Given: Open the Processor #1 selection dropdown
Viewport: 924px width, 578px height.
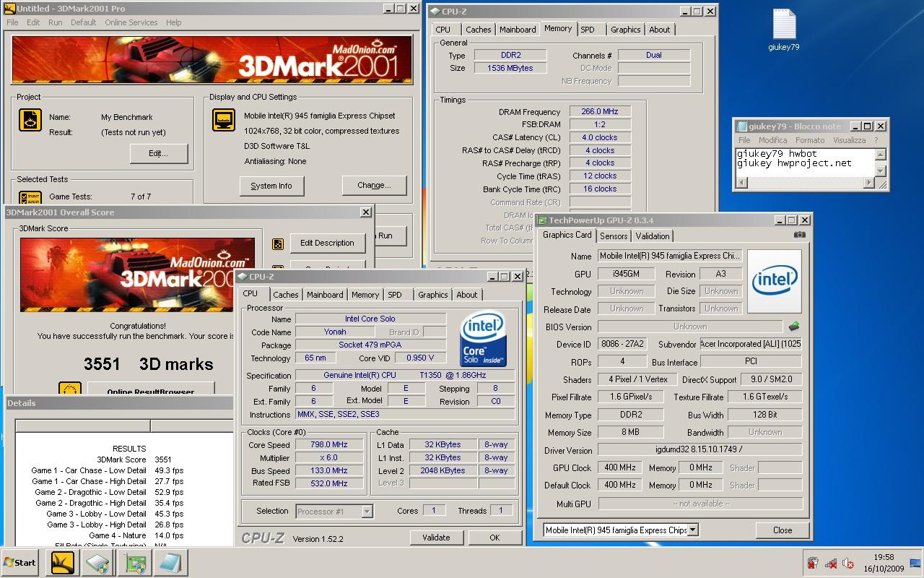Looking at the screenshot, I should coord(367,512).
